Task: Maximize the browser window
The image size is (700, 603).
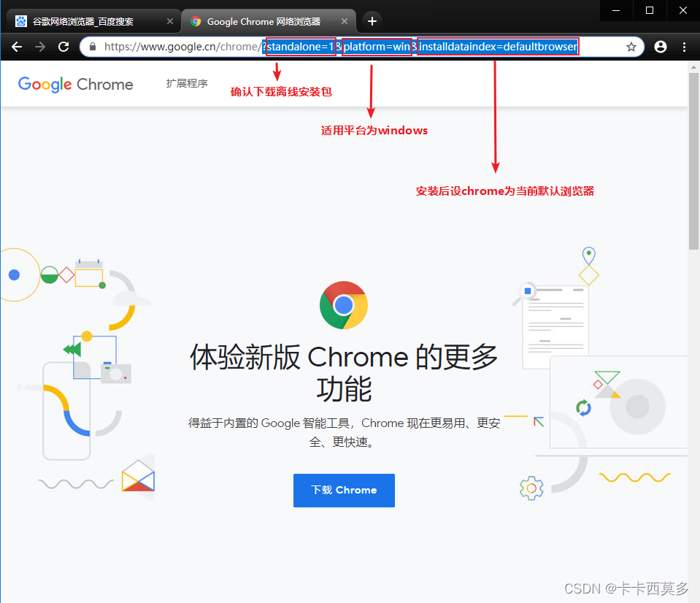Action: coord(650,10)
